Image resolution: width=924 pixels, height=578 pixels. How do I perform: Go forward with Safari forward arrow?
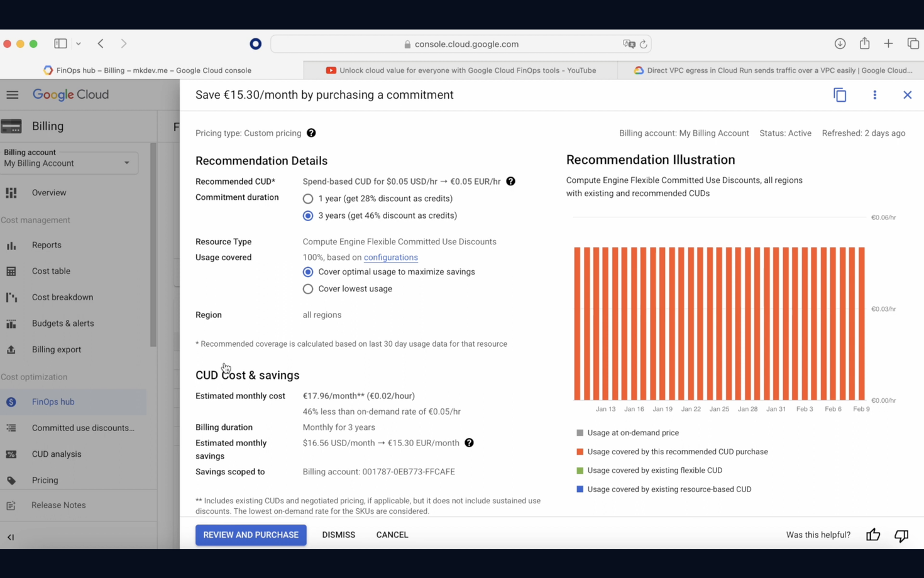tap(124, 44)
